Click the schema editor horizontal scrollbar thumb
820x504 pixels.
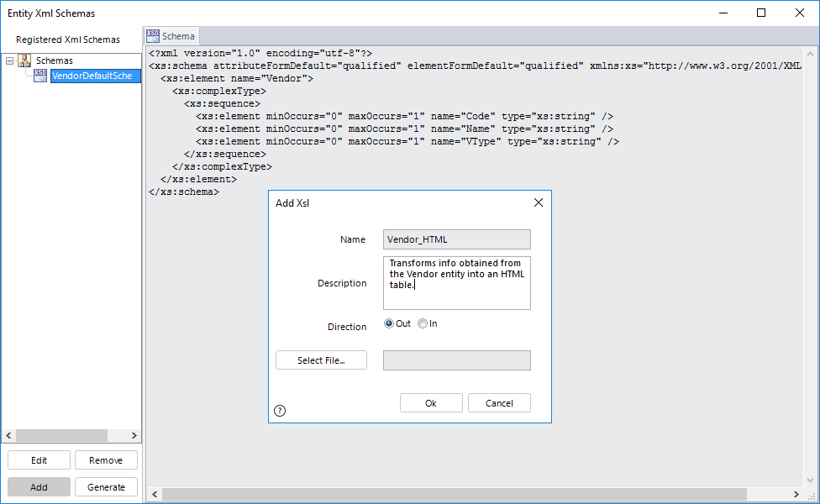(454, 494)
